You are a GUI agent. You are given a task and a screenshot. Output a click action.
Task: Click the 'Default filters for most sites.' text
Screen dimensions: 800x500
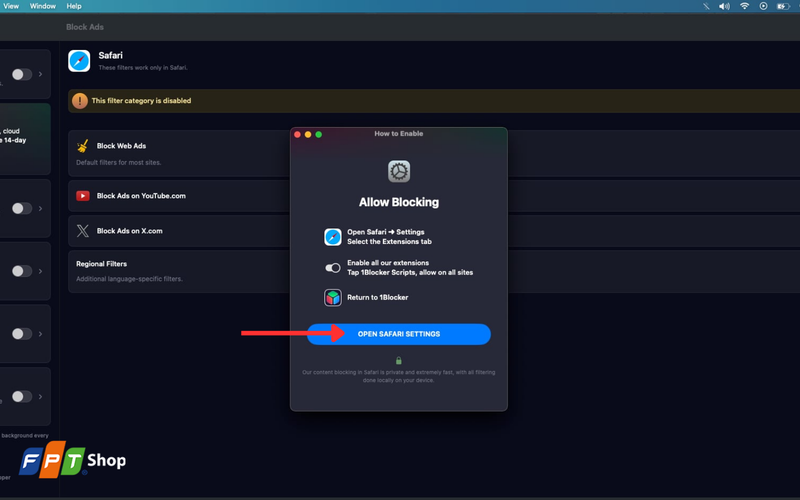pyautogui.click(x=118, y=163)
